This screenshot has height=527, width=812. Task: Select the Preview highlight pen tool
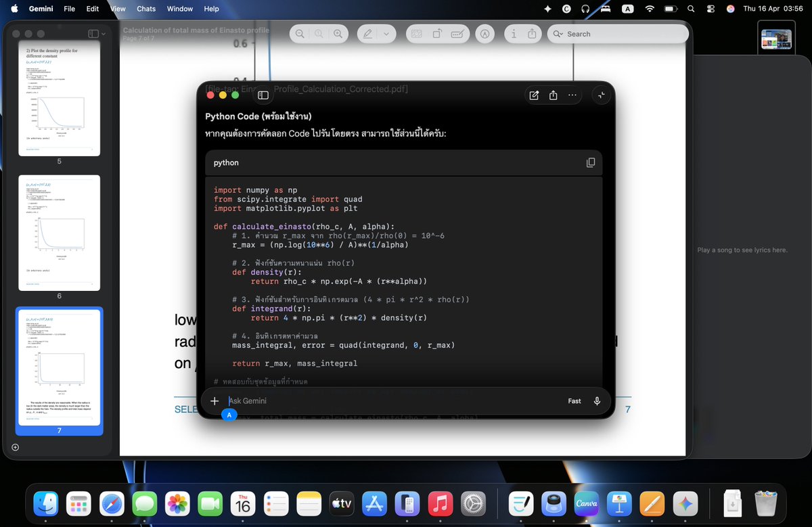[367, 34]
